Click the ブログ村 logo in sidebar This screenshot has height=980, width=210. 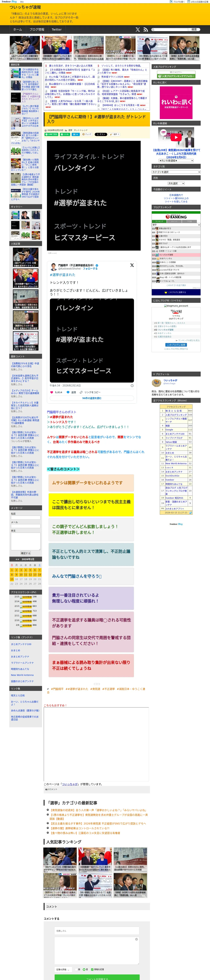[x=176, y=312]
